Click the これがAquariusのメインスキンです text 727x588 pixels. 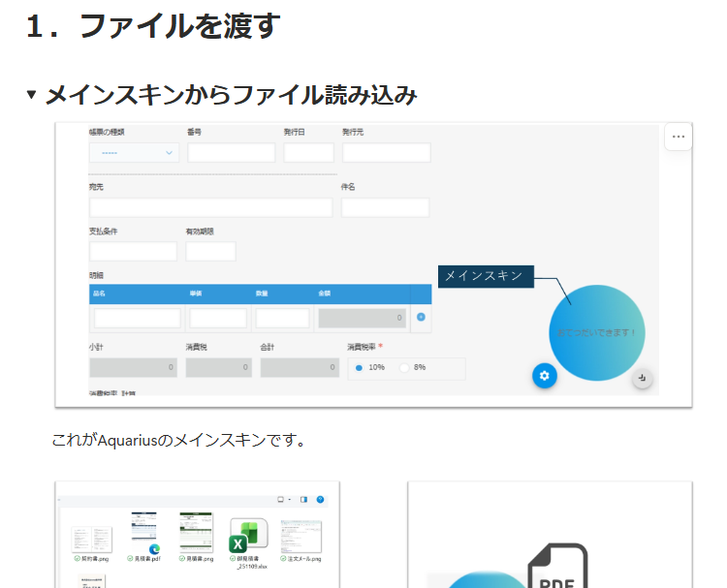(179, 440)
